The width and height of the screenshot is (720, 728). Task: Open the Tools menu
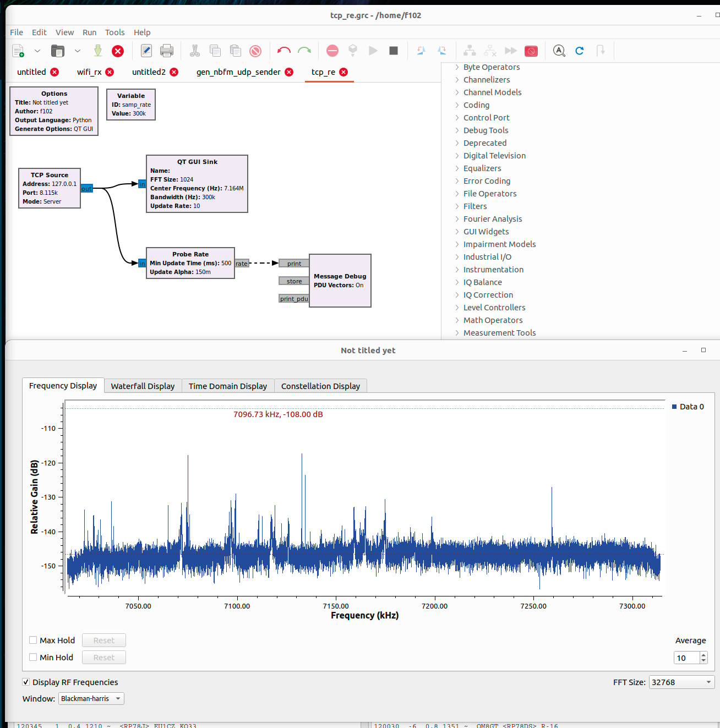tap(114, 32)
